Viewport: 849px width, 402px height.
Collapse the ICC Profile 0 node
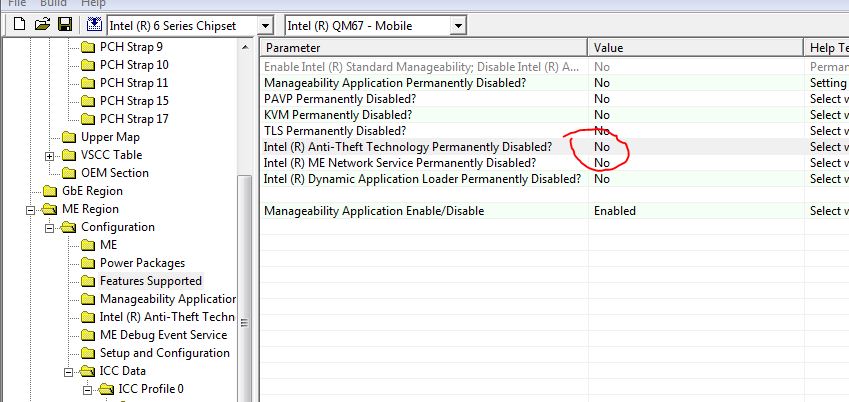click(x=88, y=390)
